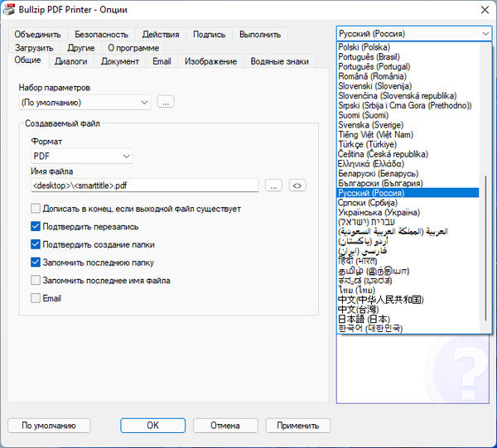
Task: Go to the Подпись tab
Action: [210, 35]
